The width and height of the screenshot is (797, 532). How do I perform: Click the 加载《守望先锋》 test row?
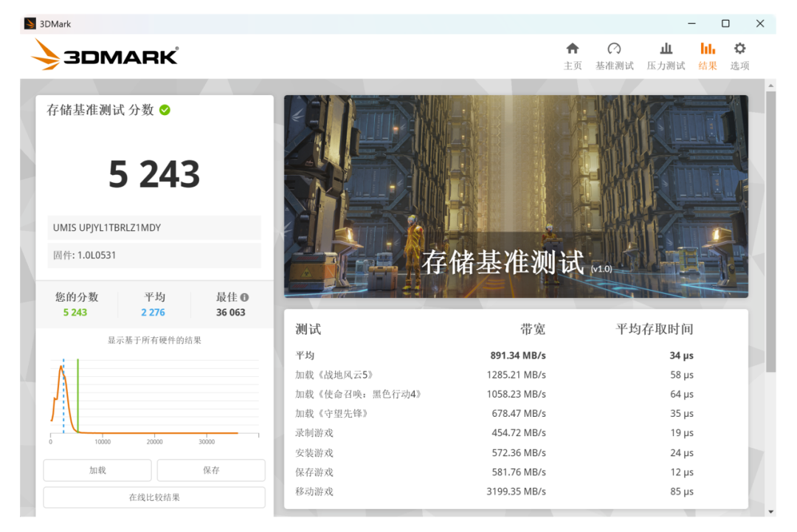pyautogui.click(x=494, y=414)
